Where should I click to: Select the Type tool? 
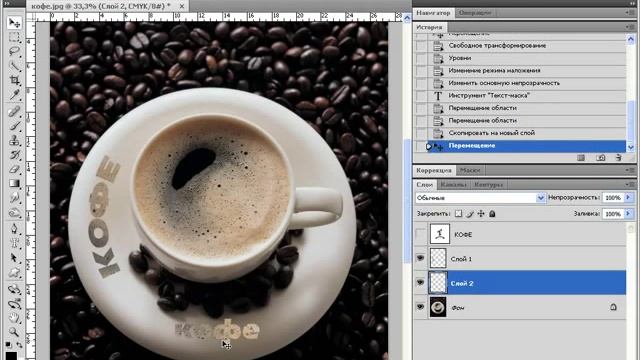(x=14, y=243)
